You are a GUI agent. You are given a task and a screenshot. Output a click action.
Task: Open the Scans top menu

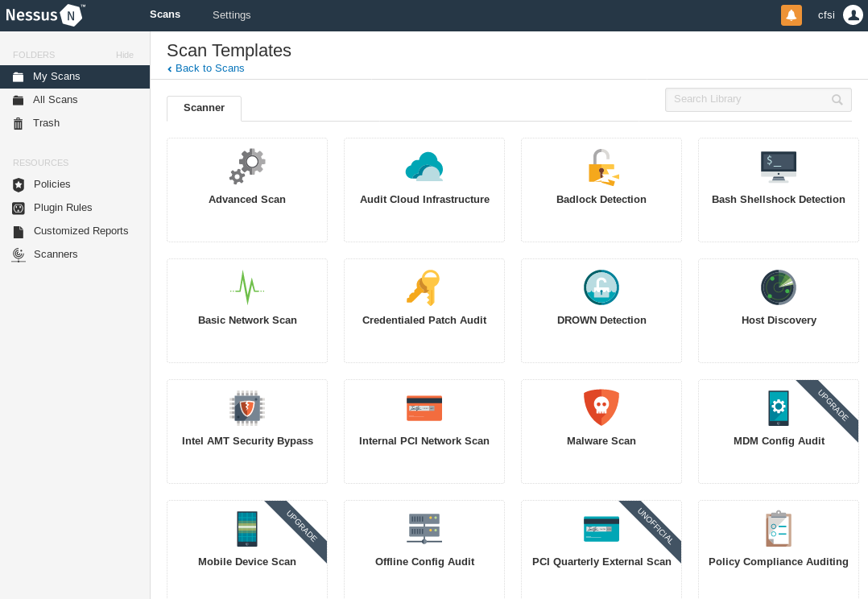165,14
